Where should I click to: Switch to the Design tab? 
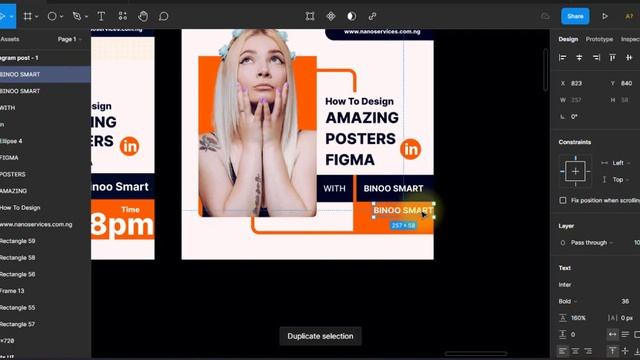tap(568, 39)
